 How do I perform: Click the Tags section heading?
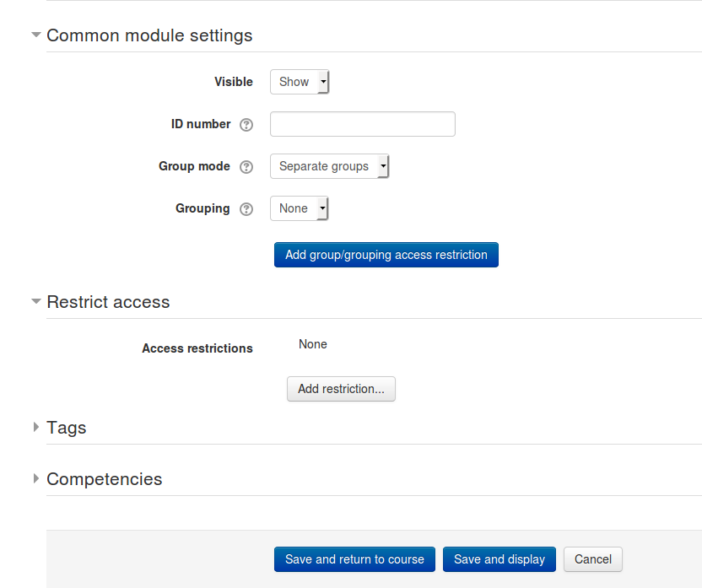[x=67, y=428]
